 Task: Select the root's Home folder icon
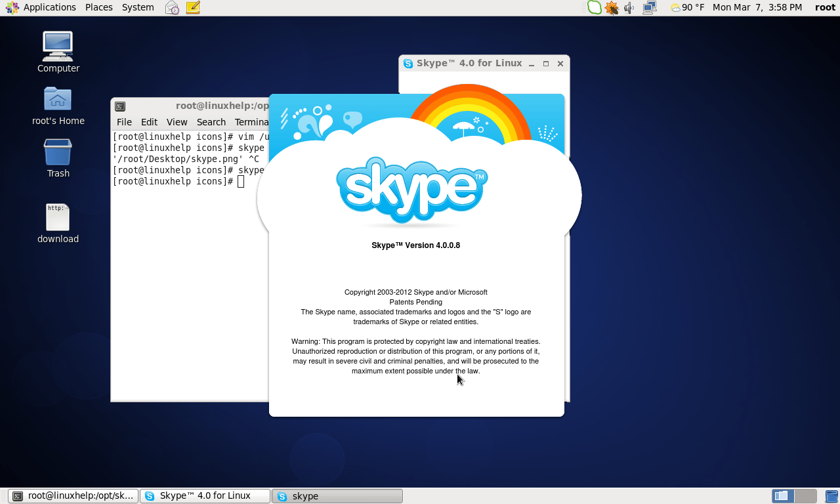coord(58,98)
